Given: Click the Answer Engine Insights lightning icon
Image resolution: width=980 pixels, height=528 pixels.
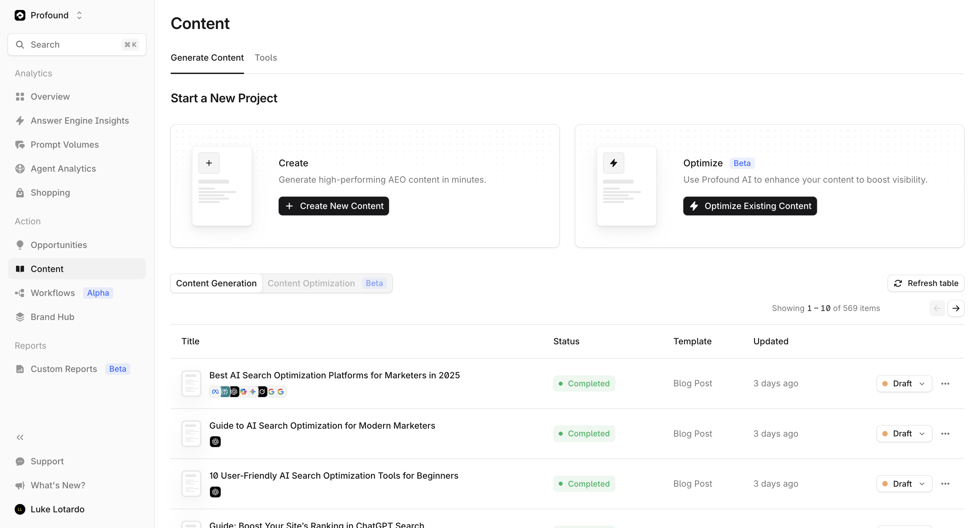Looking at the screenshot, I should (x=20, y=121).
